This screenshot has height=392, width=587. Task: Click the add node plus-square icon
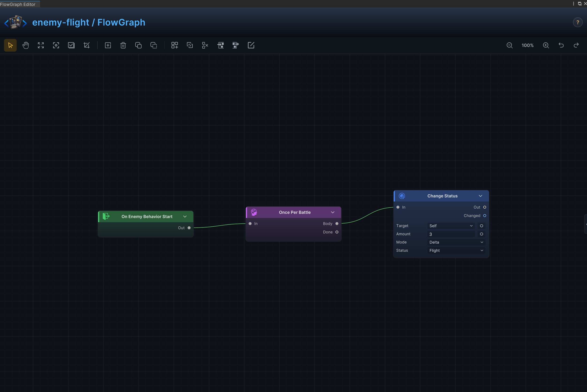click(x=108, y=45)
